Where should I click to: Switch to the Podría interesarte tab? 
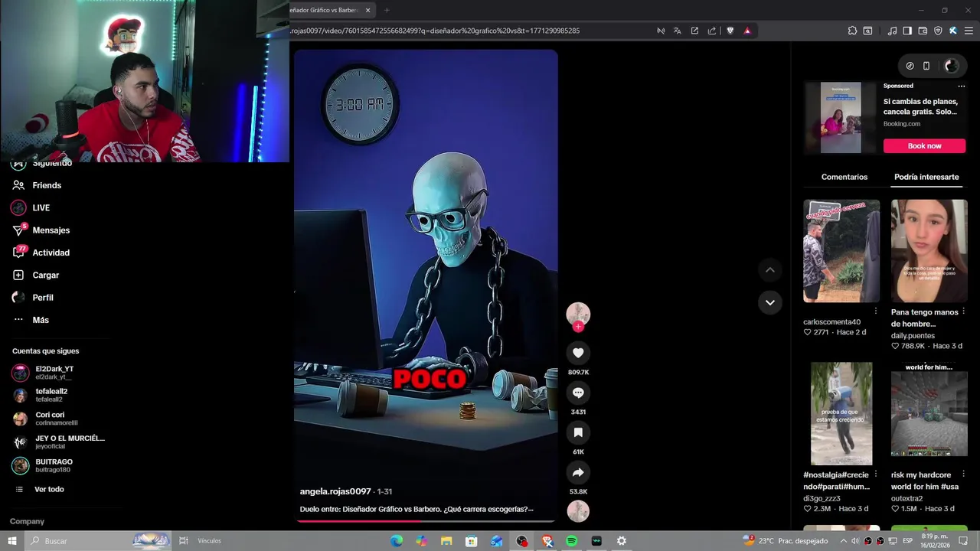coord(926,177)
